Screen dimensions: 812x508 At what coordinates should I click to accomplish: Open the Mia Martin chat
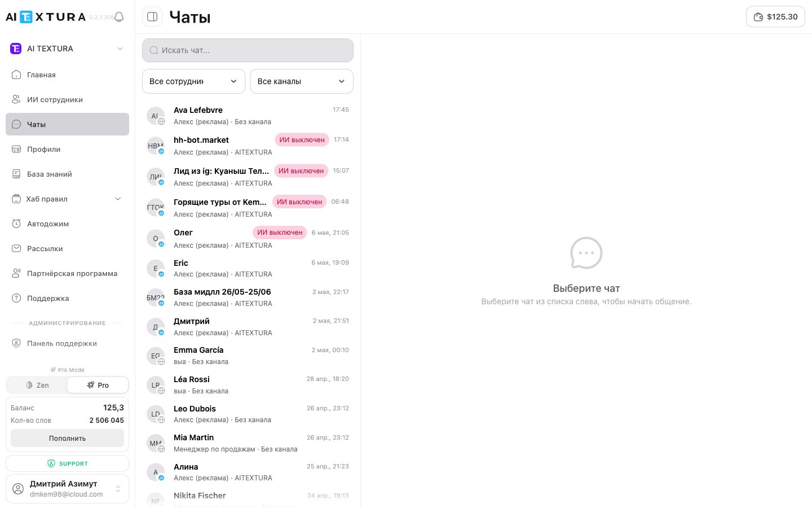(x=248, y=443)
